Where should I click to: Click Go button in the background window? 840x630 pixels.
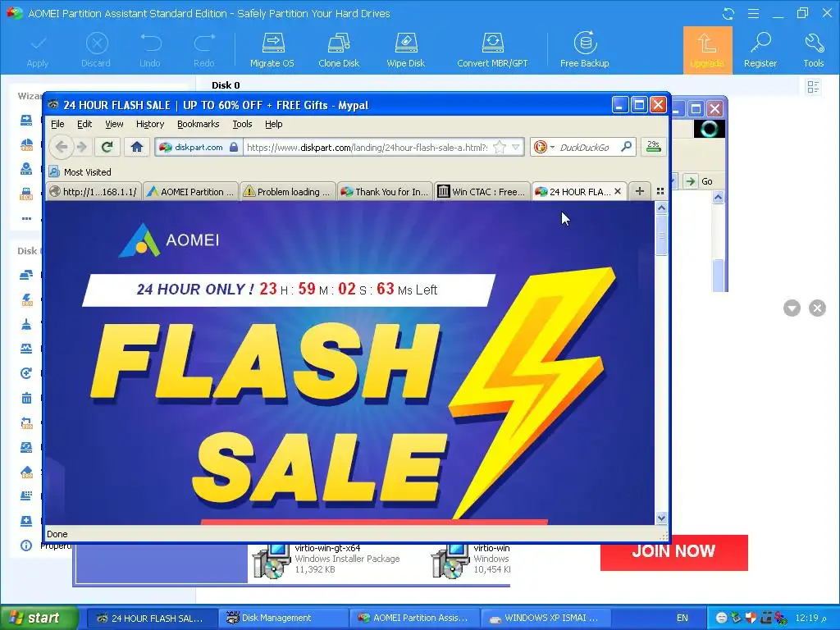(x=700, y=181)
